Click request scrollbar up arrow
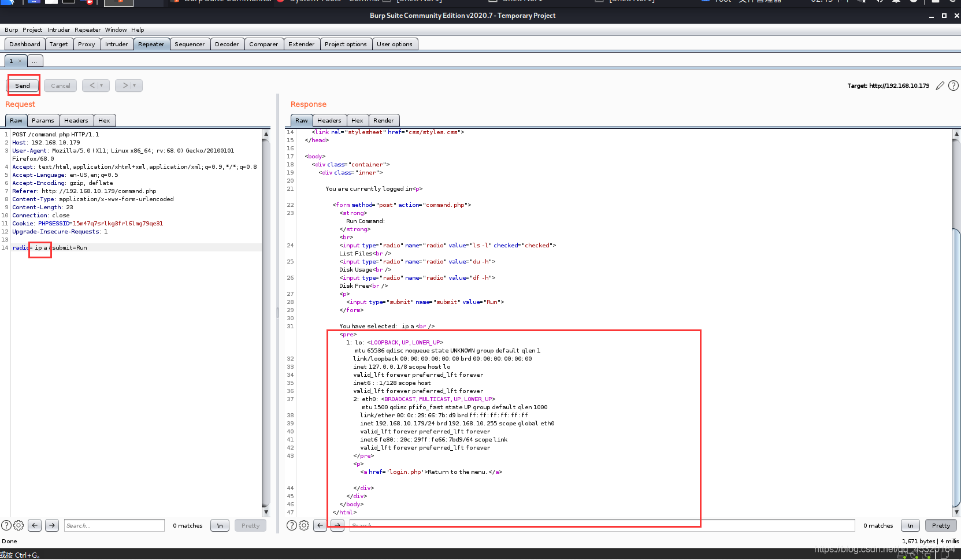Viewport: 961px width, 560px height. tap(266, 133)
